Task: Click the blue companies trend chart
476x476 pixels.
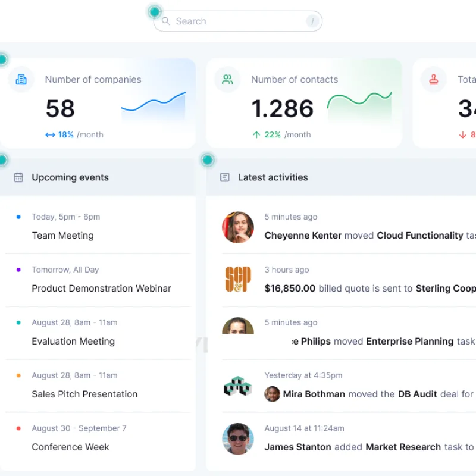Action: click(154, 107)
